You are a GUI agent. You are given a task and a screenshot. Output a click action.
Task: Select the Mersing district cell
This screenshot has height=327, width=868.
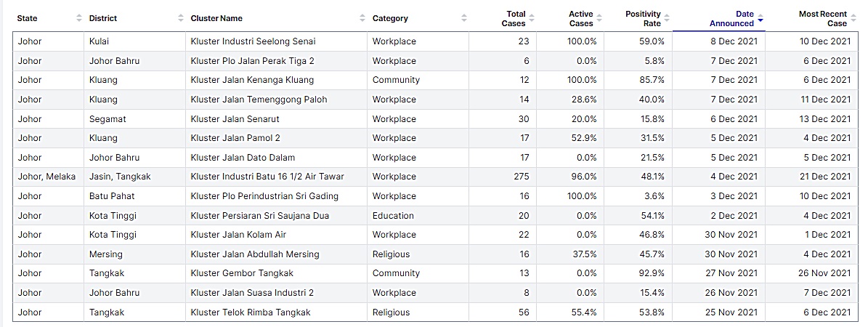[x=106, y=254]
